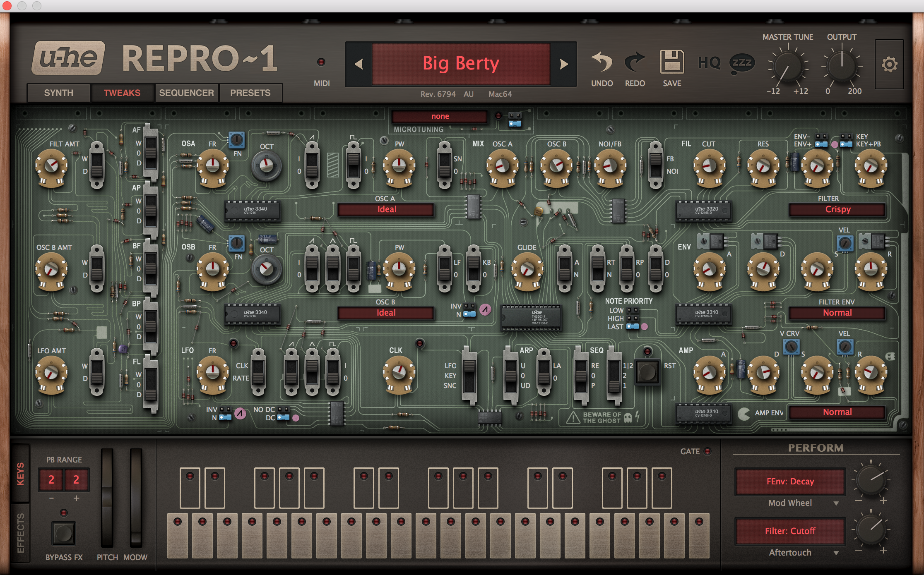Go to next preset with right arrow
This screenshot has width=924, height=575.
[x=563, y=64]
